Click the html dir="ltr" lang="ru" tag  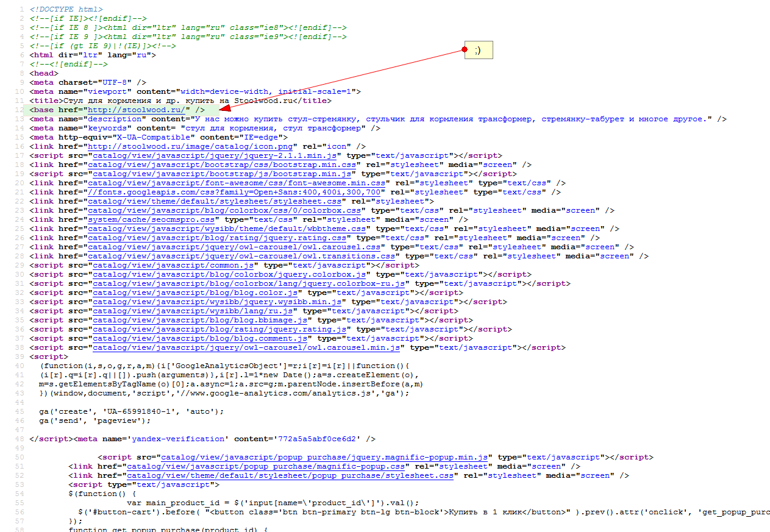(x=93, y=55)
